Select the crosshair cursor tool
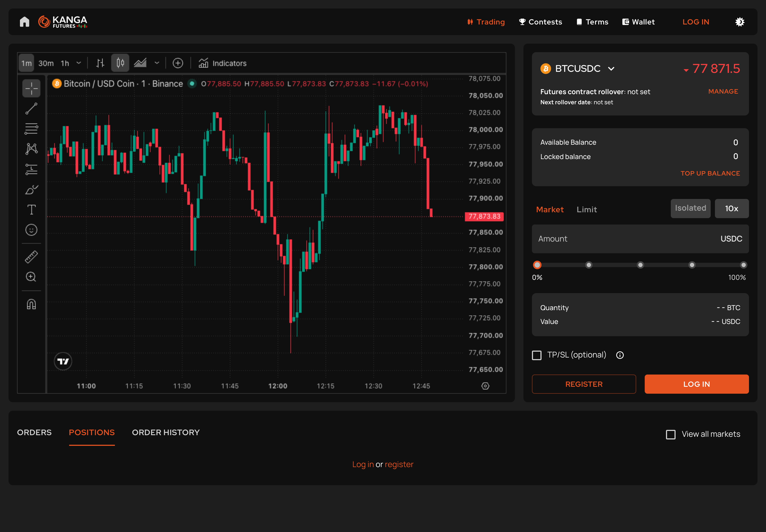Viewport: 766px width, 532px height. point(31,88)
